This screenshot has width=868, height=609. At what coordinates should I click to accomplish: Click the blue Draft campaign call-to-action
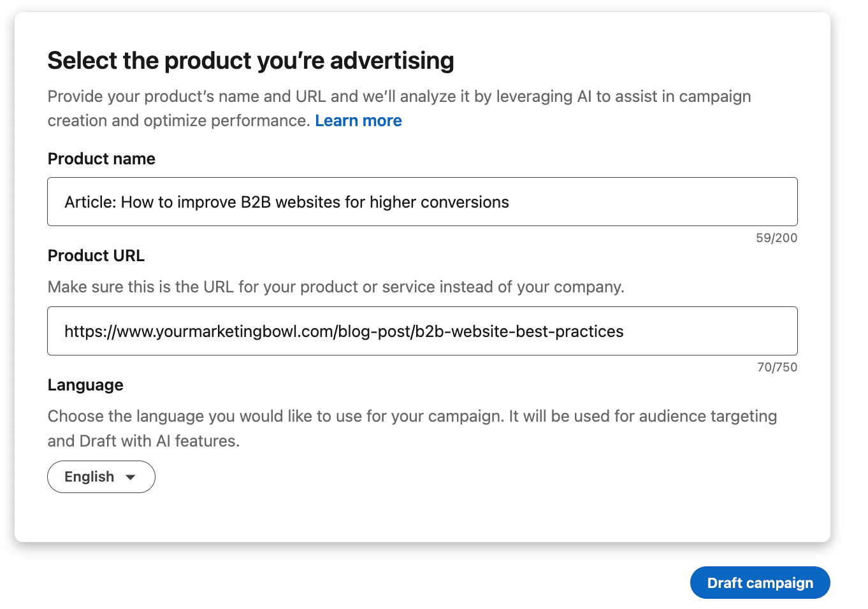[x=760, y=582]
